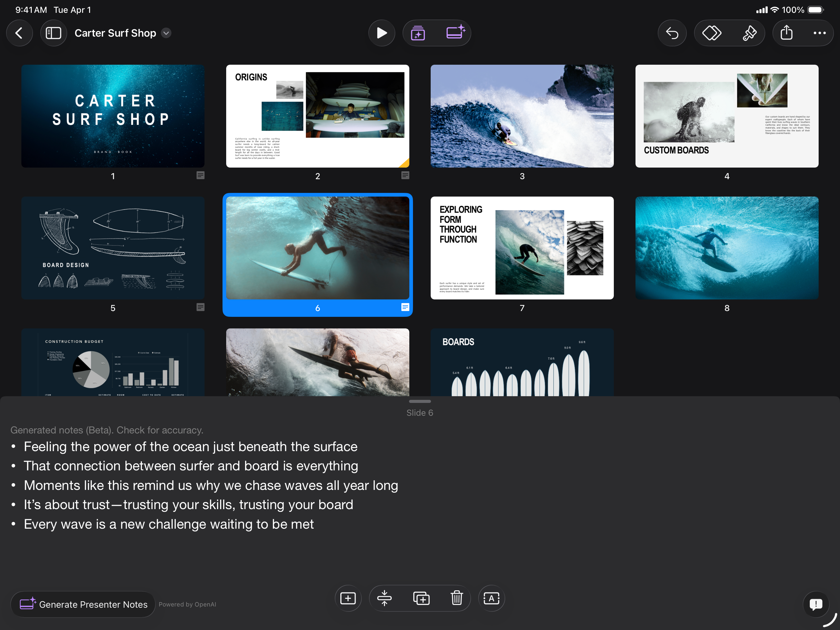
Task: Click the Slide 6 notes header label
Action: 420,413
